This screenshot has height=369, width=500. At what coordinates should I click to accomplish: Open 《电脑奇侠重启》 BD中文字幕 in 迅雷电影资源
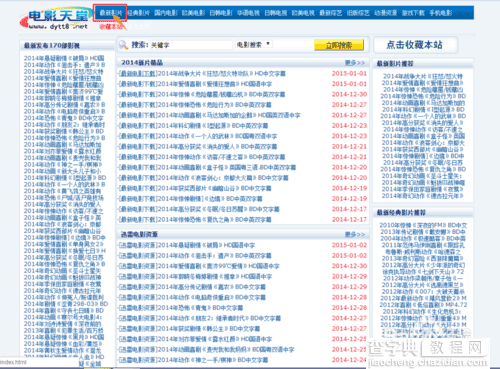coord(211,297)
